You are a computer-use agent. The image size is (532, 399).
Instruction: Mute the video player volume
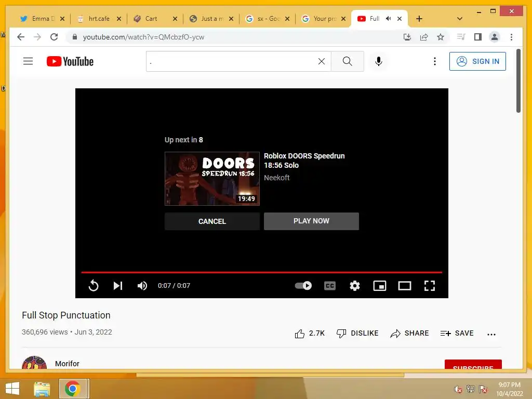(142, 286)
